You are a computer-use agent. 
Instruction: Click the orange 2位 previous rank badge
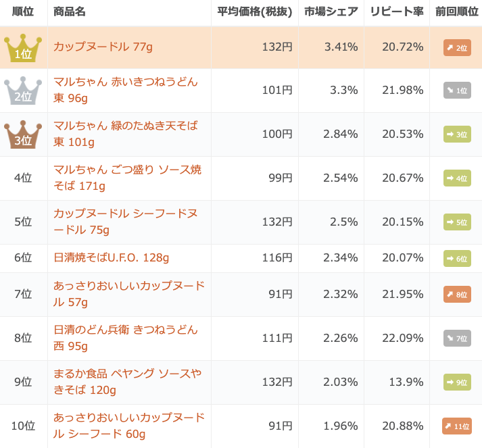(457, 47)
